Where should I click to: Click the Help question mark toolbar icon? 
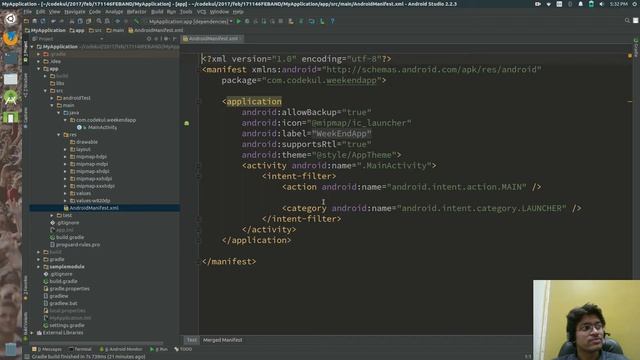pos(332,21)
